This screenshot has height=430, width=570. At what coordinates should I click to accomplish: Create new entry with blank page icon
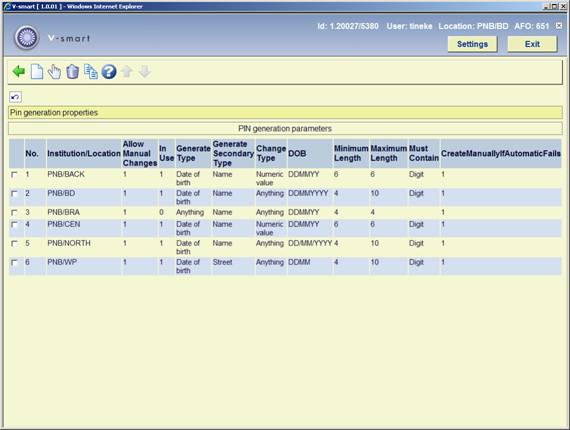click(37, 72)
